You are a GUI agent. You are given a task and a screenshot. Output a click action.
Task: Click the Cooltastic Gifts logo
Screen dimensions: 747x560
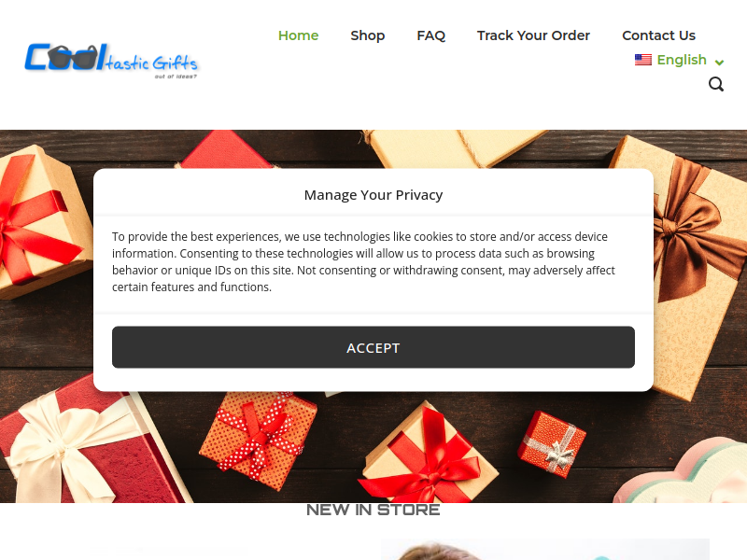(111, 62)
